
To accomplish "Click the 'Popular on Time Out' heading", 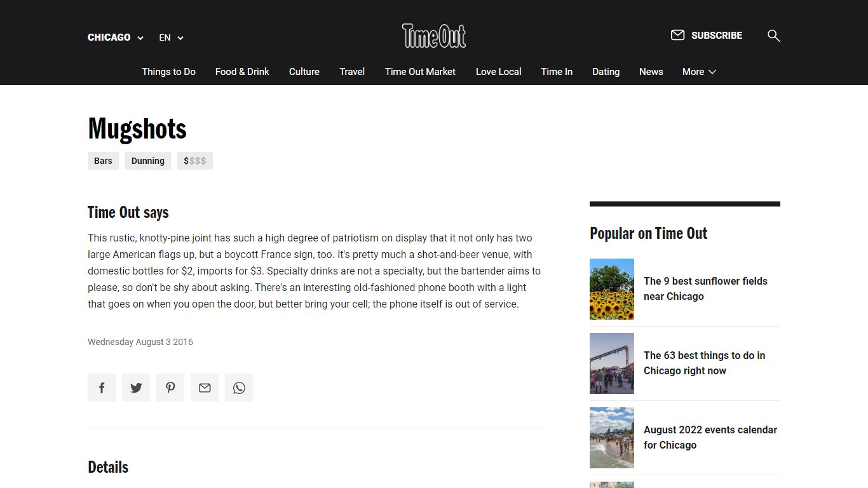I will (x=648, y=233).
